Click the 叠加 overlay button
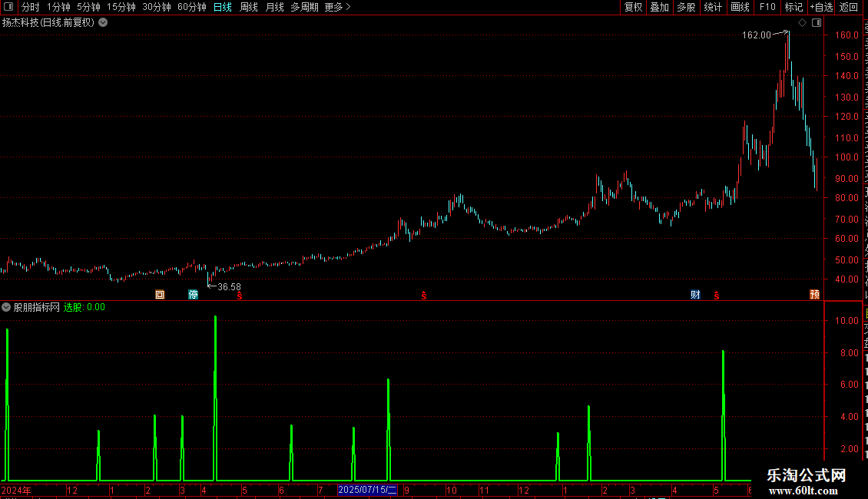This screenshot has width=868, height=499. (x=659, y=7)
